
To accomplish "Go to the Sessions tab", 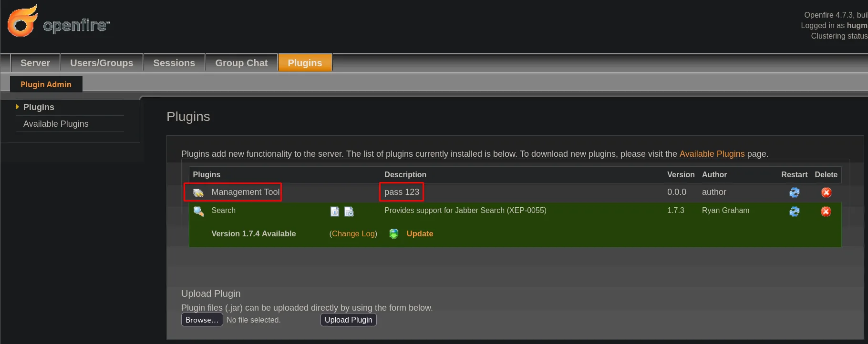I will [174, 63].
